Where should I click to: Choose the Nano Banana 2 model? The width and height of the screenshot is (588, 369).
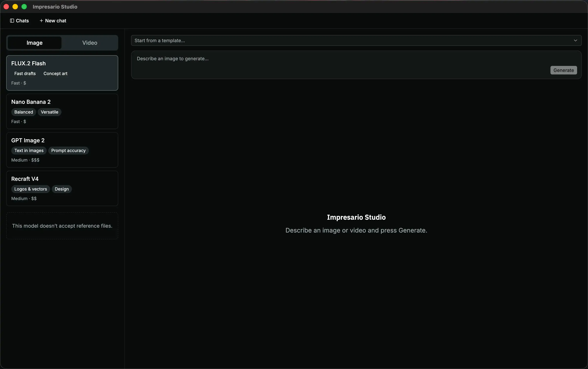point(62,111)
